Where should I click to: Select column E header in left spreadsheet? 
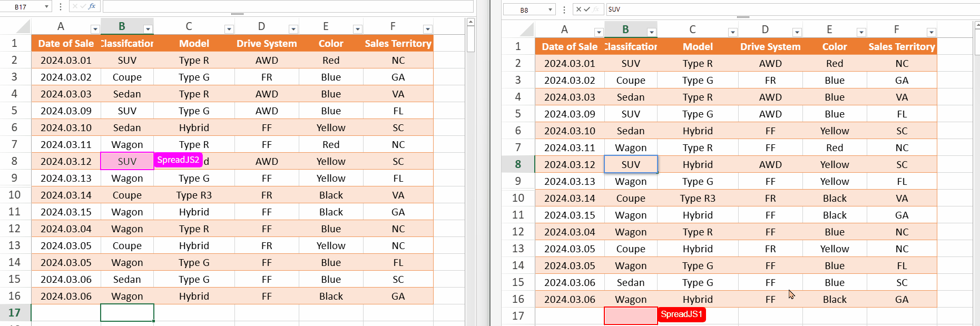click(325, 26)
